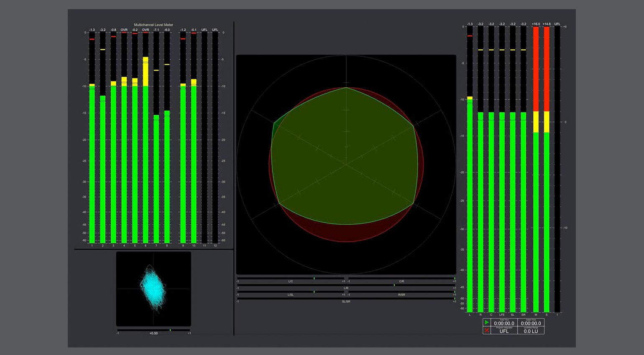Click the +14.8 short-term loudness value
Screen dimensions: 644x355
coord(547,24)
